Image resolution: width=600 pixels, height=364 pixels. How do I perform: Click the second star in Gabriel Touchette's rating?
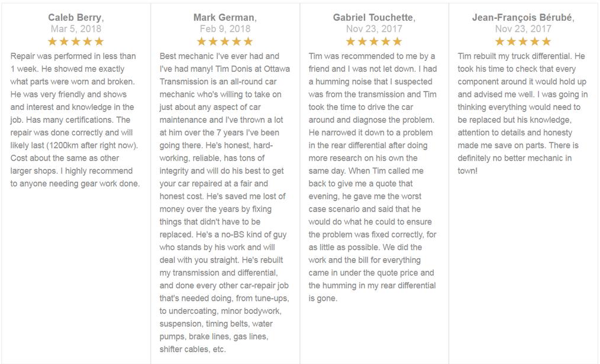click(362, 41)
